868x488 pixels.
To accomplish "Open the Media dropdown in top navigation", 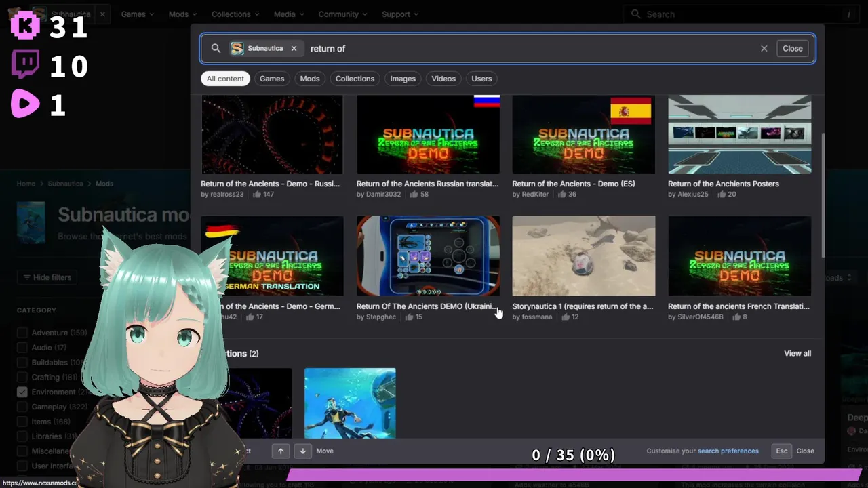I will click(x=289, y=14).
